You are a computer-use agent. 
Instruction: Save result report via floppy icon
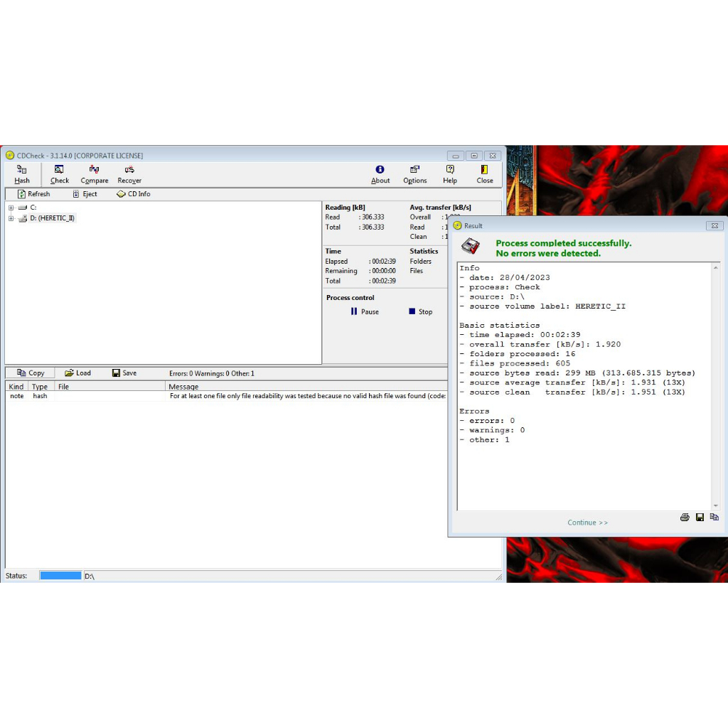[x=700, y=517]
